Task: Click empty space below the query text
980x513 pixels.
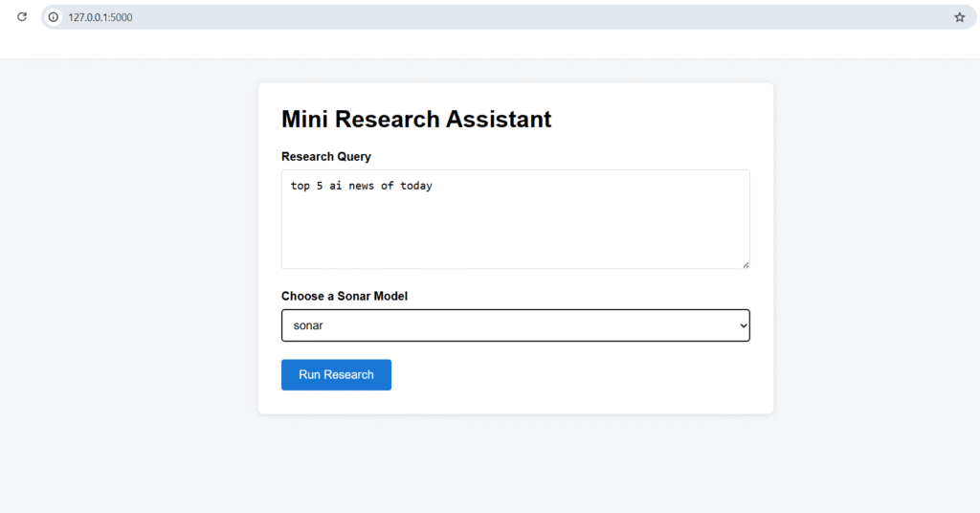Action: click(x=515, y=237)
